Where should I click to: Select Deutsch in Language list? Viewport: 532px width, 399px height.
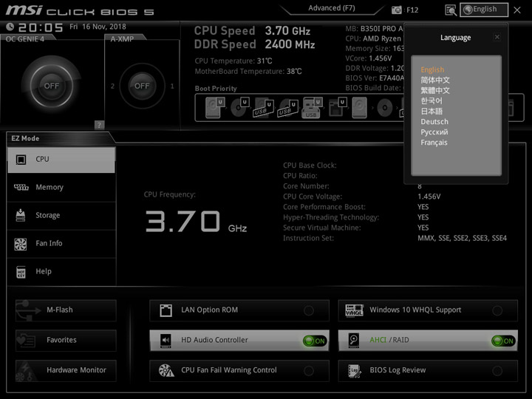(x=434, y=121)
